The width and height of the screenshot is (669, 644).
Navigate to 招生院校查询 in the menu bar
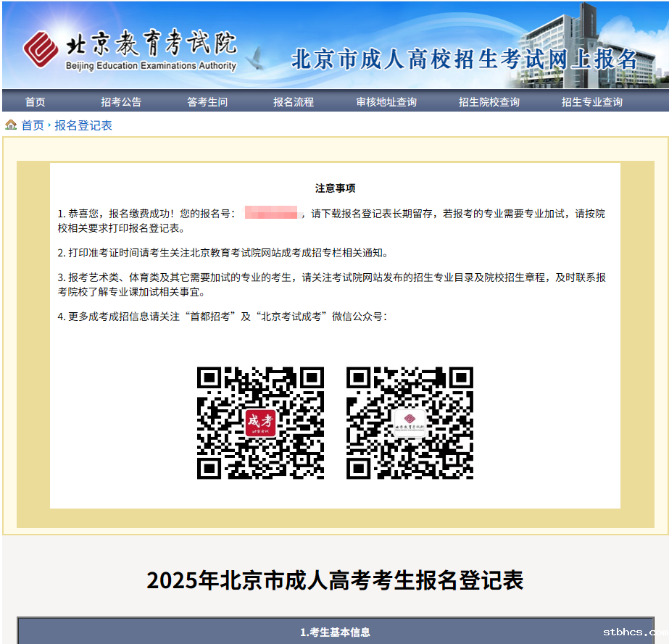coord(489,102)
